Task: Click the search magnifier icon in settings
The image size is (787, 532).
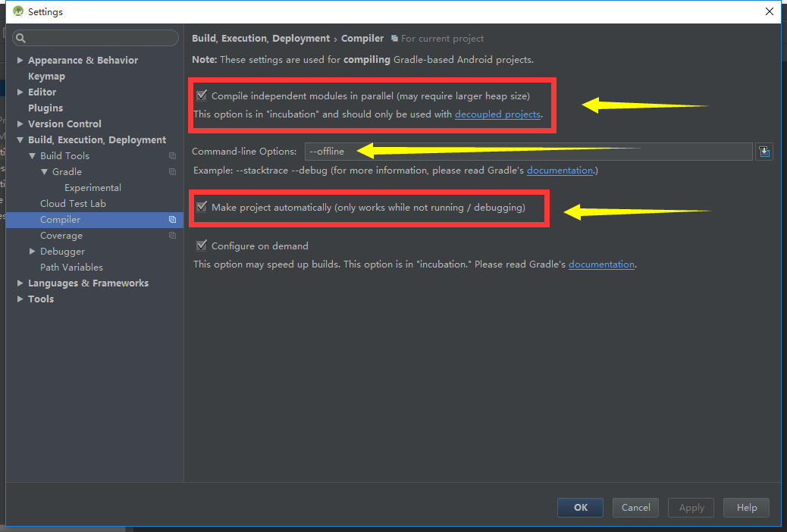Action: coord(20,38)
